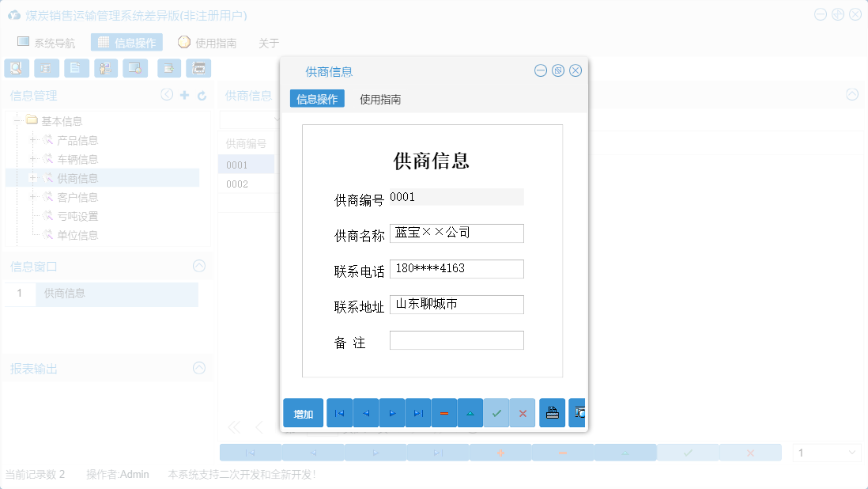868x489 pixels.
Task: Click the printer preview toolbar icon
Action: (x=198, y=68)
